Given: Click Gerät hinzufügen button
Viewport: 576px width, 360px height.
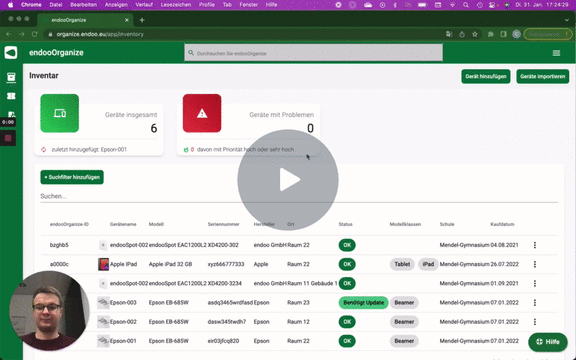Looking at the screenshot, I should [x=486, y=76].
